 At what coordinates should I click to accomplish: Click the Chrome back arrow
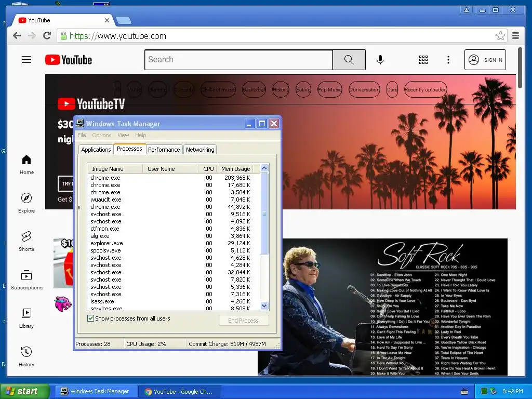click(17, 36)
